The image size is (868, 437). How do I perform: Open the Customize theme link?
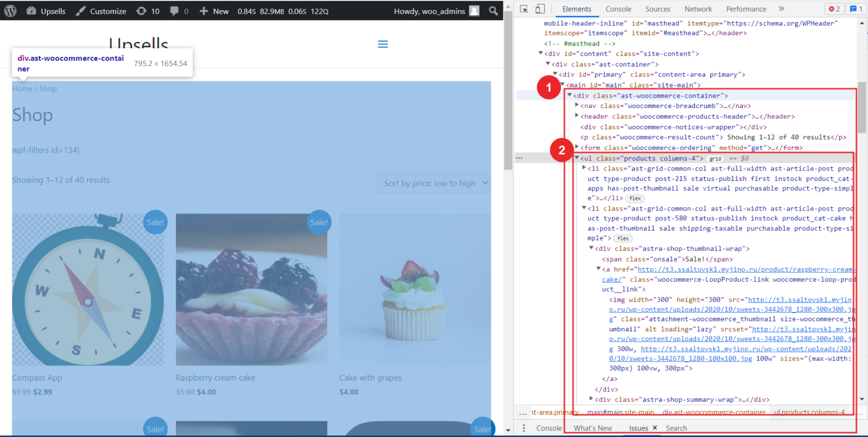pyautogui.click(x=101, y=11)
